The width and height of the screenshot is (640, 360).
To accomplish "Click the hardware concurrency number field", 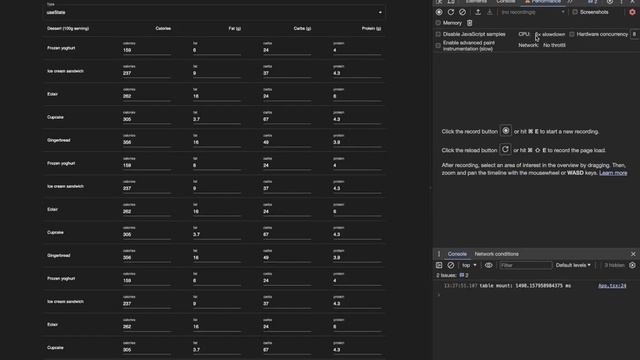I will 634,34.
